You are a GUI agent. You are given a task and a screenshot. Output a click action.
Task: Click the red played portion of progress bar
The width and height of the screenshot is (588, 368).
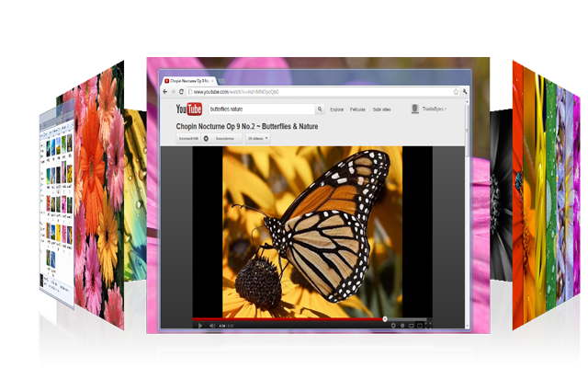(288, 319)
